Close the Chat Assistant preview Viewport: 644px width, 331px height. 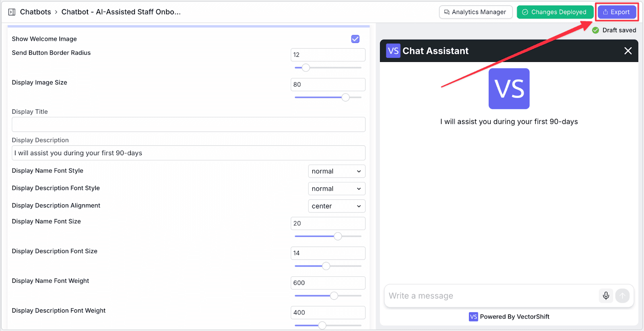[628, 51]
